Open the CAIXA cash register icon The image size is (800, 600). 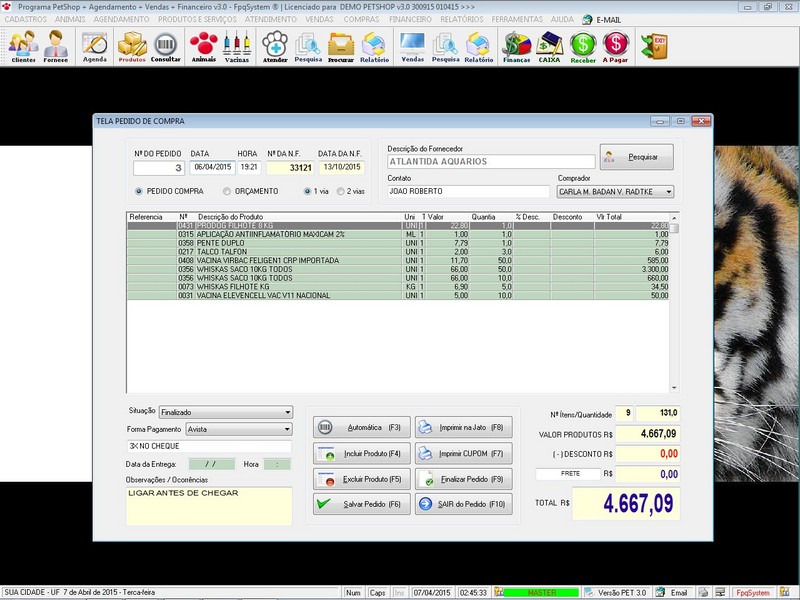pyautogui.click(x=549, y=46)
